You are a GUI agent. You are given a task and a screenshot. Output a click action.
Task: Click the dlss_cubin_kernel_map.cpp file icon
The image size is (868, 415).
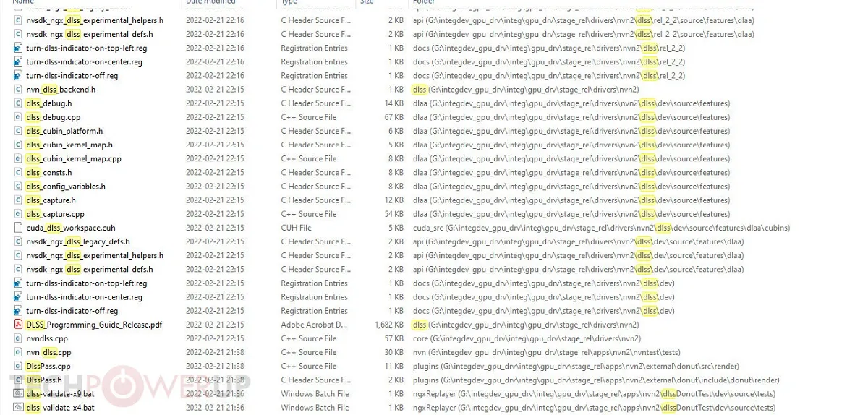point(19,158)
